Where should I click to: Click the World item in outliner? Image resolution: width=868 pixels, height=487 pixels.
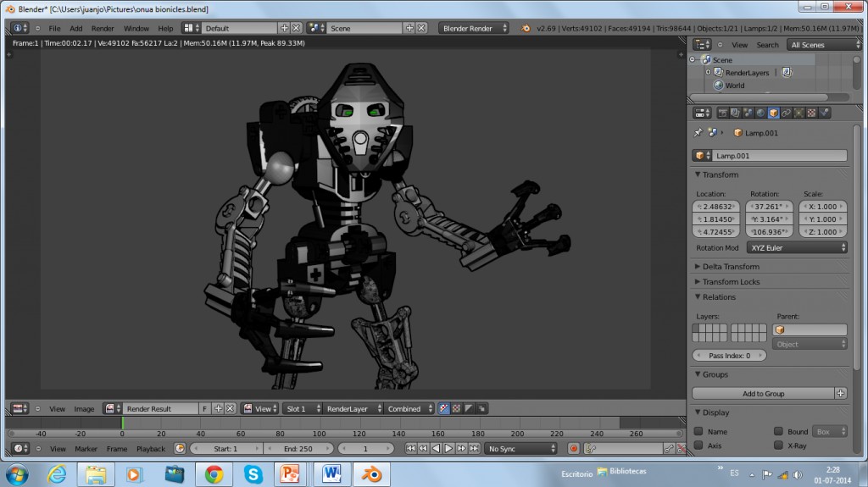[734, 86]
